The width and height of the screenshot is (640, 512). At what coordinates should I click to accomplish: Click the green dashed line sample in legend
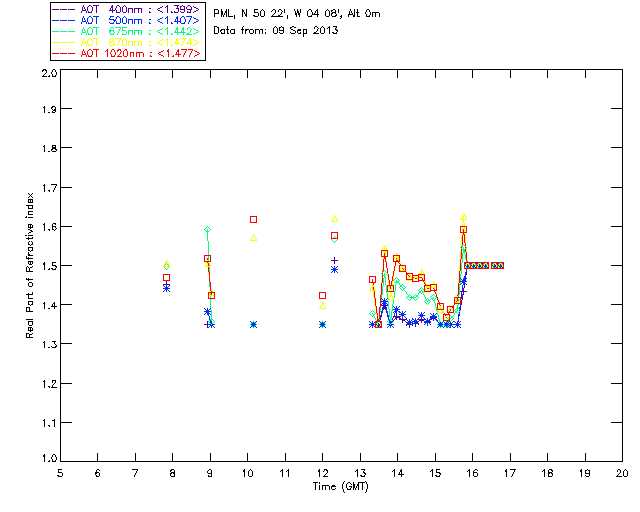64,31
